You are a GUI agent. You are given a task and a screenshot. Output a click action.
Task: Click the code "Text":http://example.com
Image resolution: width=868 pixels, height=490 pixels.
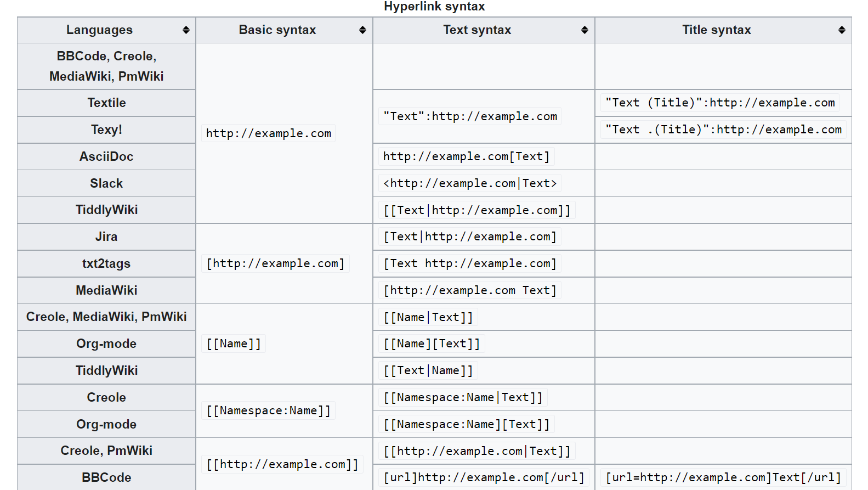[x=470, y=116]
